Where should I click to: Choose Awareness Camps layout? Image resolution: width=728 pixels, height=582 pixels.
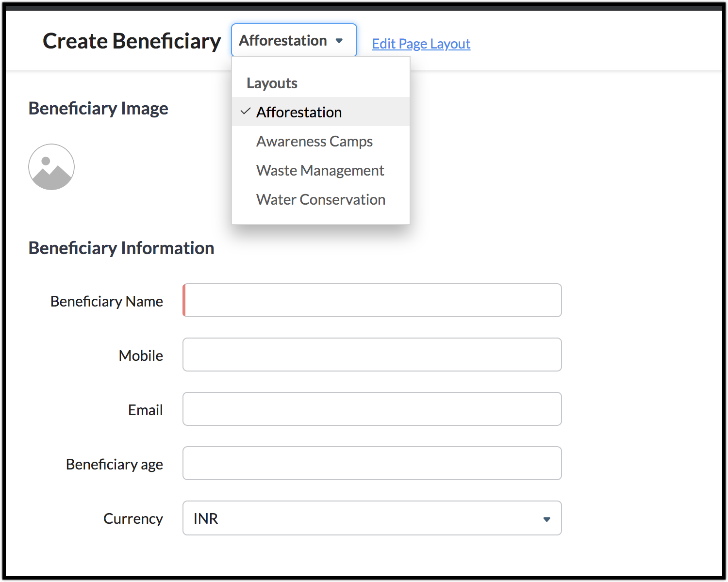(314, 141)
